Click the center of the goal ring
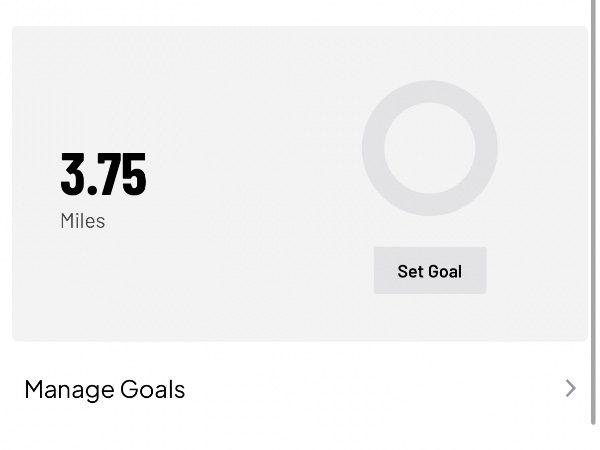Viewport: 600px width, 450px height. click(x=430, y=148)
